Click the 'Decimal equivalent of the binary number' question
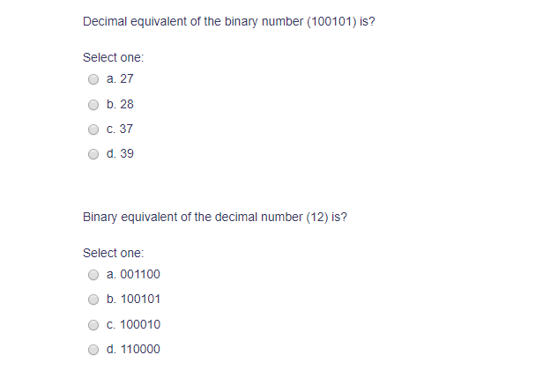Viewport: 535px width, 392px height. click(x=229, y=21)
